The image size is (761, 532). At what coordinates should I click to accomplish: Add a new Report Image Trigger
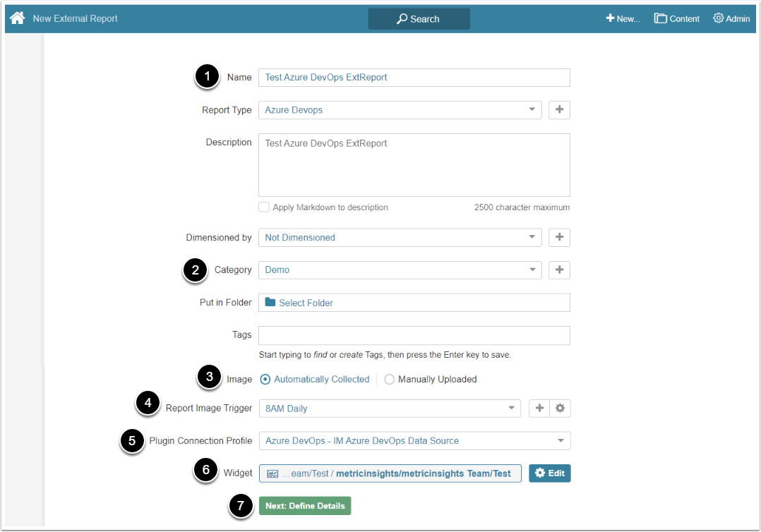pyautogui.click(x=539, y=409)
